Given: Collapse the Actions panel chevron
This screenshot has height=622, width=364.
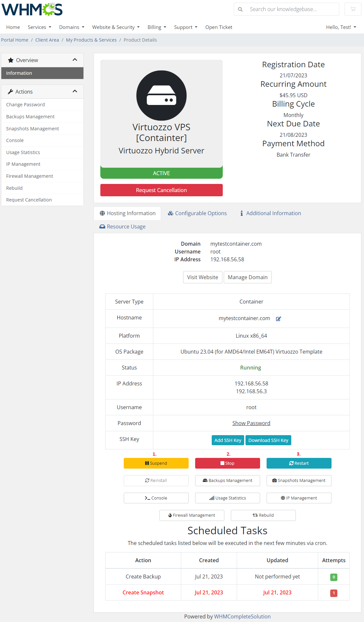Looking at the screenshot, I should pyautogui.click(x=75, y=91).
